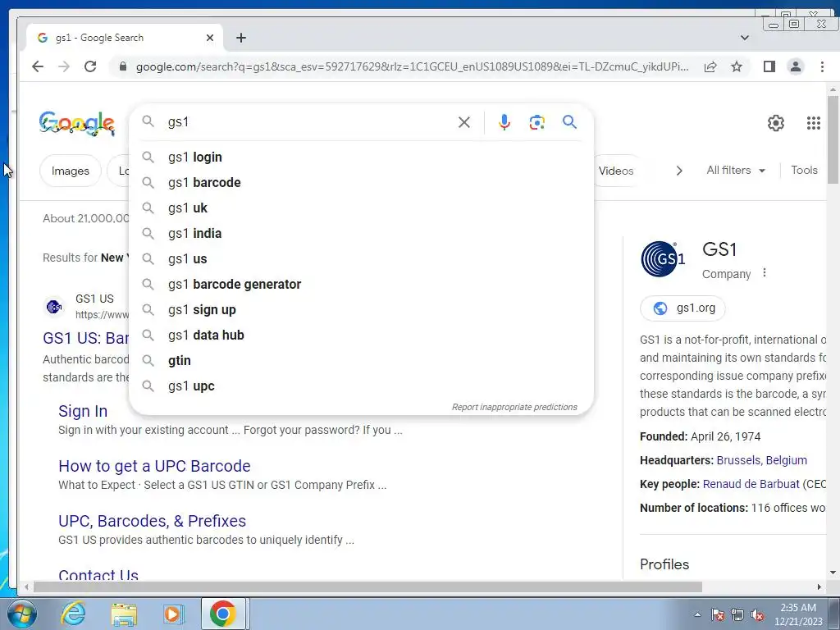Bookmark this tab with the star
This screenshot has width=840, height=630.
click(737, 66)
